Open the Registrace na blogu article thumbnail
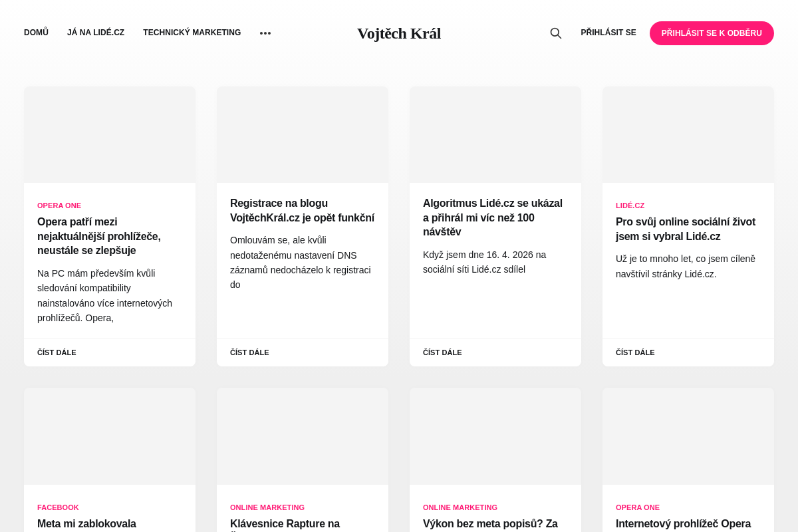The image size is (798, 532). [303, 135]
